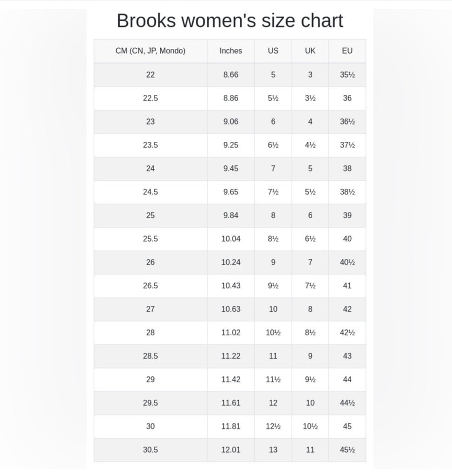
Task: Click the 'UK' column header
Action: point(310,51)
